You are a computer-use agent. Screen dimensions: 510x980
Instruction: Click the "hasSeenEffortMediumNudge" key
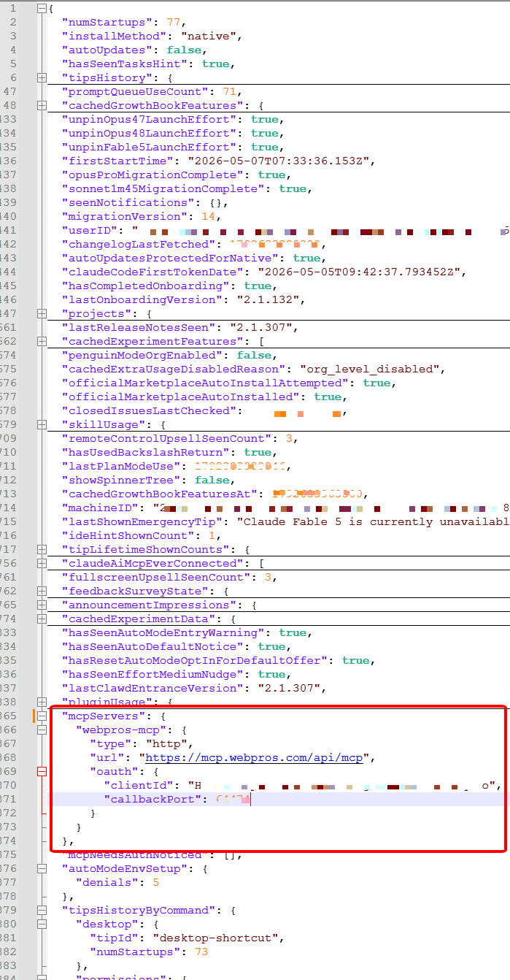tap(152, 674)
